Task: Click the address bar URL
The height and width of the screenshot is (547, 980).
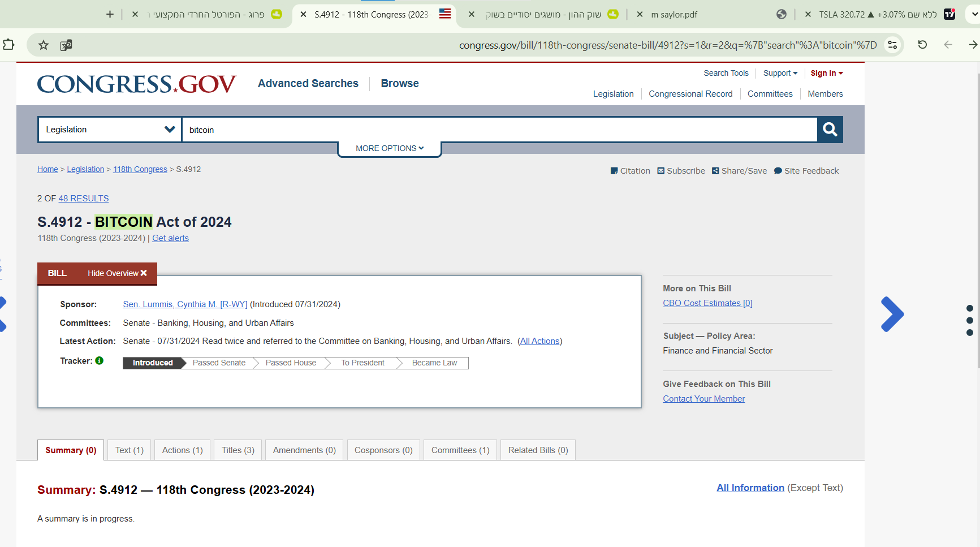Action: tap(668, 45)
